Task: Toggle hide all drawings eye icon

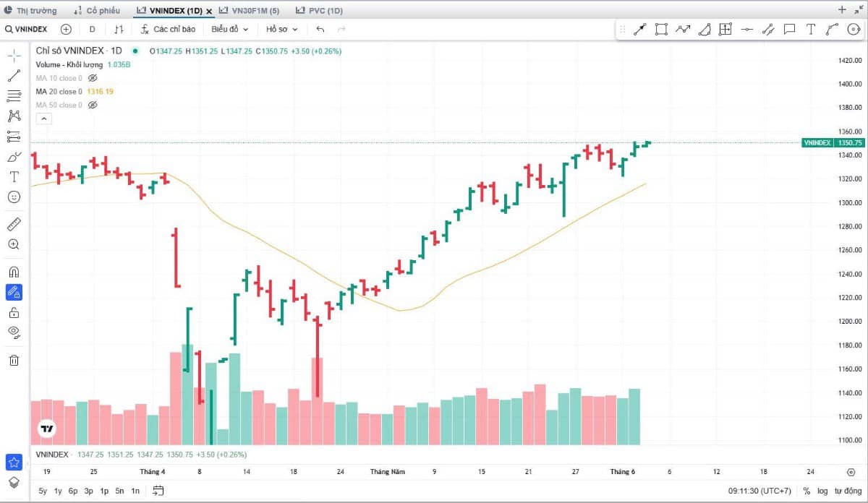Action: tap(14, 332)
